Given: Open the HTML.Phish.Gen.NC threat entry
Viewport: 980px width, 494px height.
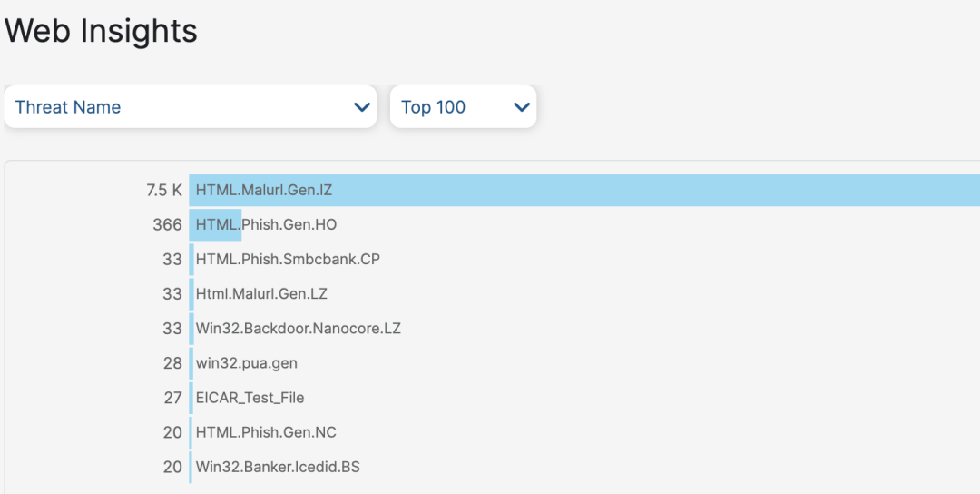Looking at the screenshot, I should point(266,432).
